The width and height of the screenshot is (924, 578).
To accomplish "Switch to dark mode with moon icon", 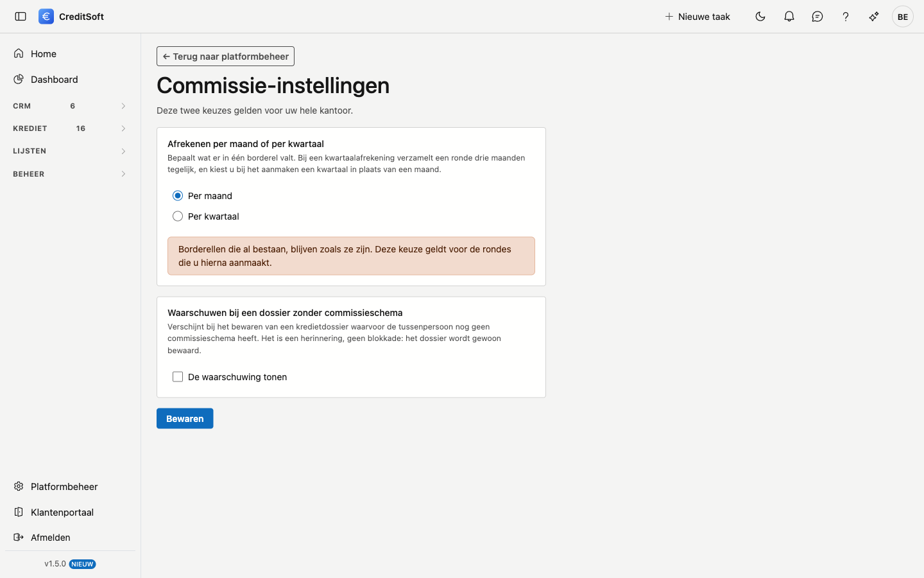I will tap(760, 17).
